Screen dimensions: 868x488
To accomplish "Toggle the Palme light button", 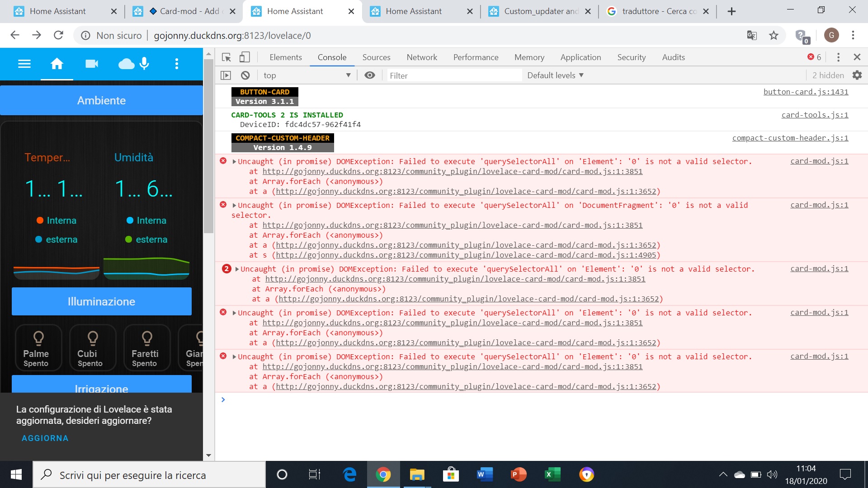I will click(x=38, y=347).
